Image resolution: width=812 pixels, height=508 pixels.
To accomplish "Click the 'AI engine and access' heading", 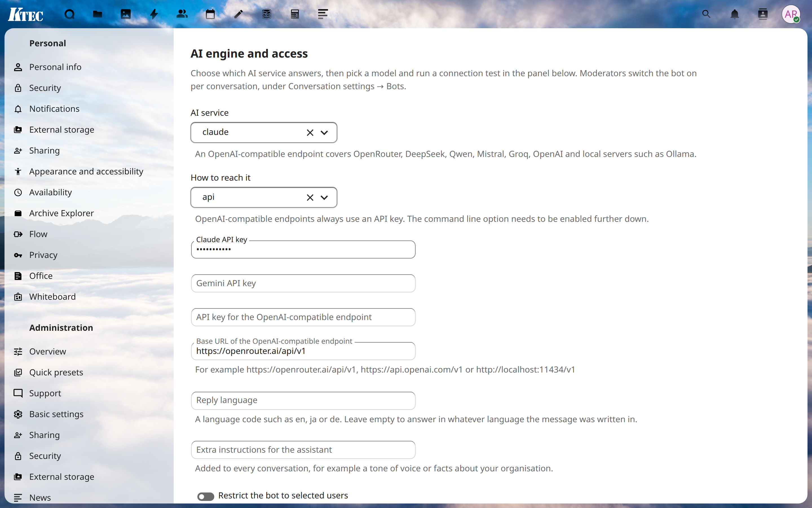I will click(249, 54).
